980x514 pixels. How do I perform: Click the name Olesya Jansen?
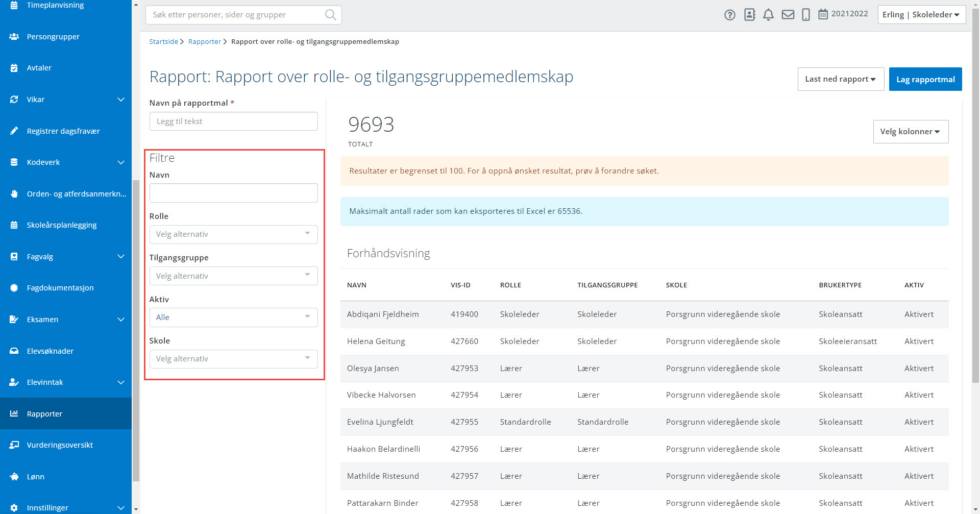pos(373,369)
